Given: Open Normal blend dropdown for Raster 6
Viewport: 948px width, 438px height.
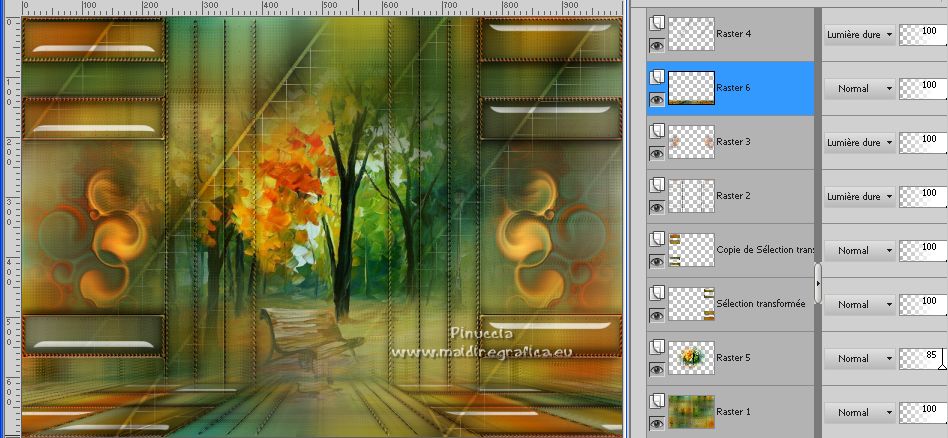Looking at the screenshot, I should pyautogui.click(x=859, y=88).
